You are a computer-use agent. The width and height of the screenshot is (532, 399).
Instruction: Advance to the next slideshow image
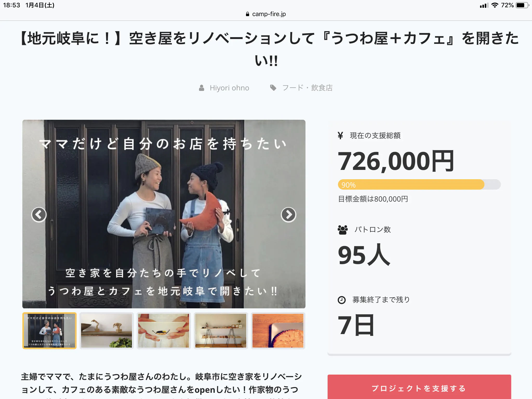pos(288,215)
